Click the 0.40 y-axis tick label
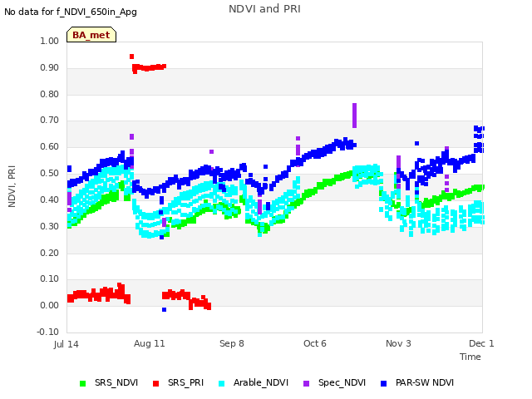 tap(50, 199)
